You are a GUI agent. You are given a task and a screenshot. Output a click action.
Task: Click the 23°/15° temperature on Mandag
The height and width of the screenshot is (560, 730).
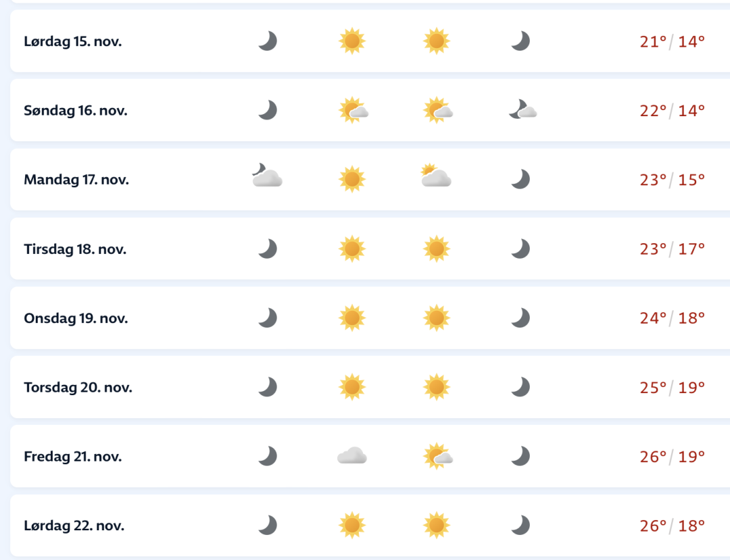tap(672, 180)
